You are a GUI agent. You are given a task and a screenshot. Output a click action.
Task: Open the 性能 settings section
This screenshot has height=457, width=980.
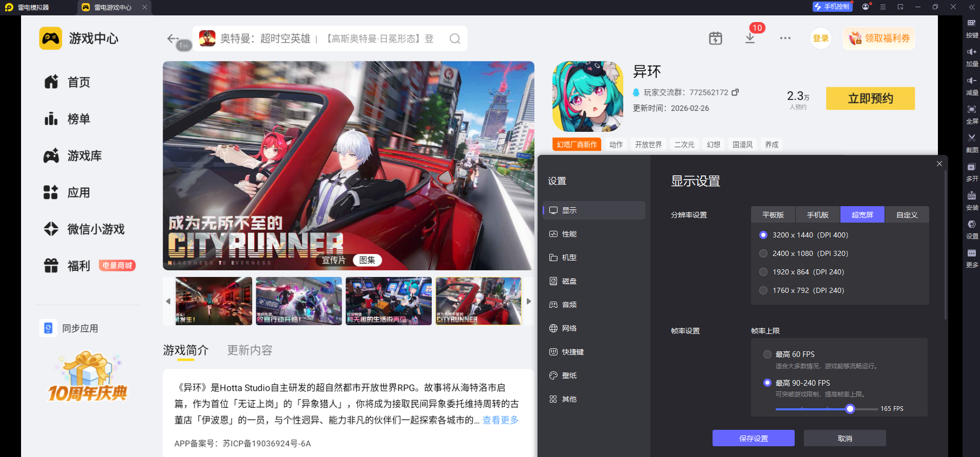pos(569,234)
